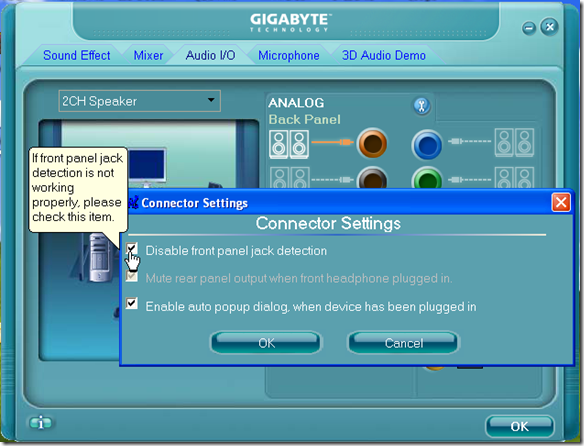Click the Connector Settings title bar icon
The width and height of the screenshot is (584, 446).
pyautogui.click(x=133, y=202)
